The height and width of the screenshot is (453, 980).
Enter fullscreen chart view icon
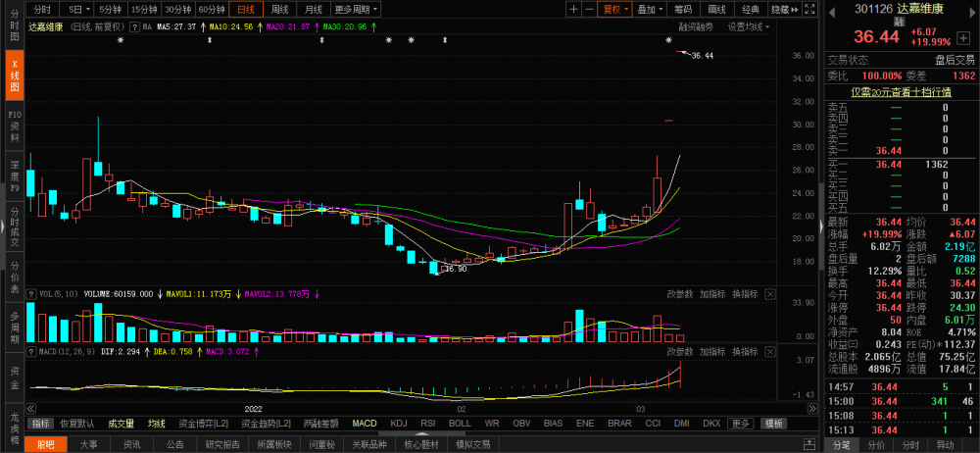pyautogui.click(x=809, y=10)
